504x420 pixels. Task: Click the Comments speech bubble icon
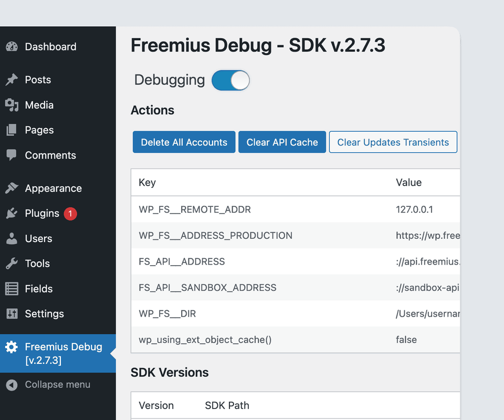pos(12,155)
